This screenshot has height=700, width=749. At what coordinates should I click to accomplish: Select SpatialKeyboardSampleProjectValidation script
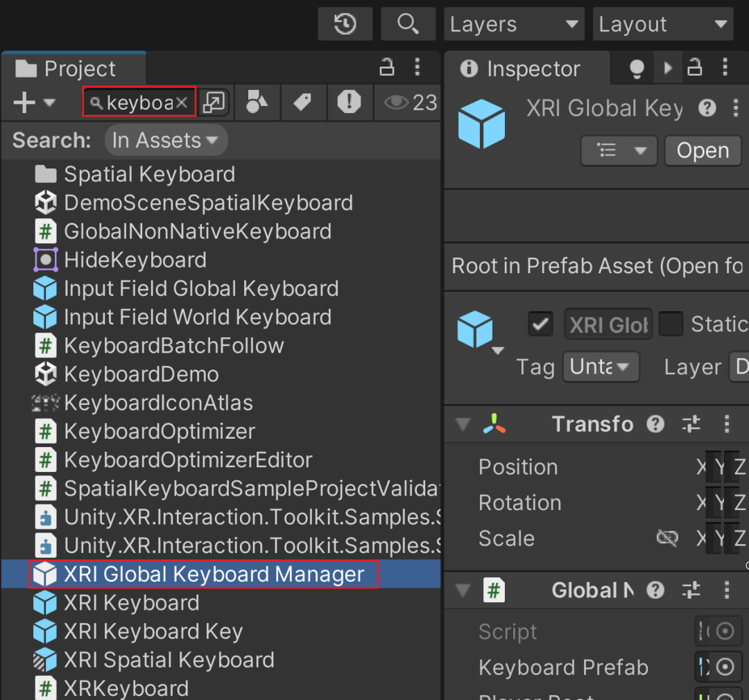tap(221, 489)
